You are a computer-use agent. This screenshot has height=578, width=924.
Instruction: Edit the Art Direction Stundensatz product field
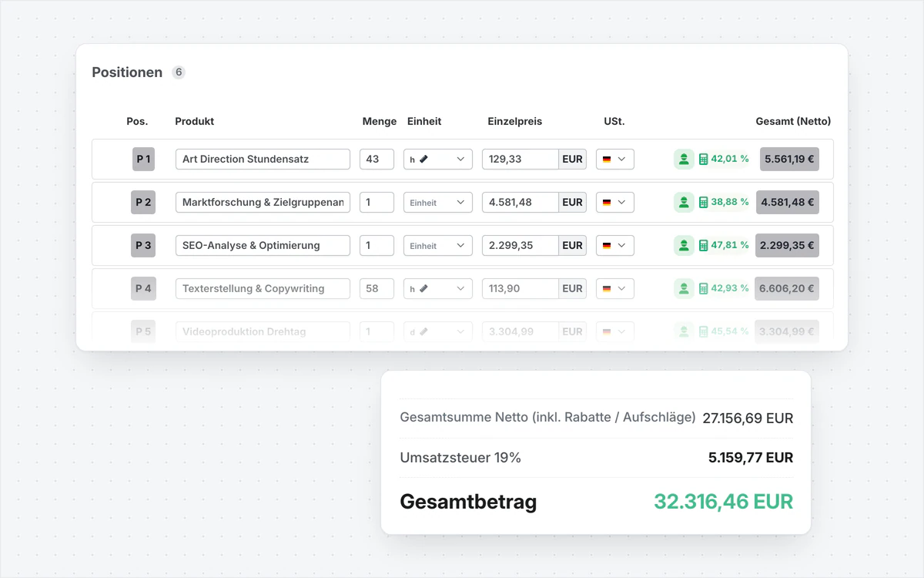click(263, 159)
